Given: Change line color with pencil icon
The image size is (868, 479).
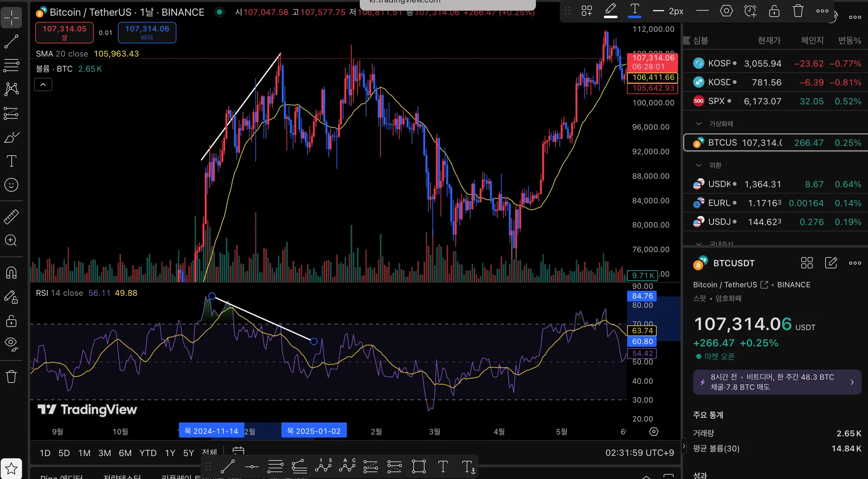Looking at the screenshot, I should click(x=611, y=10).
